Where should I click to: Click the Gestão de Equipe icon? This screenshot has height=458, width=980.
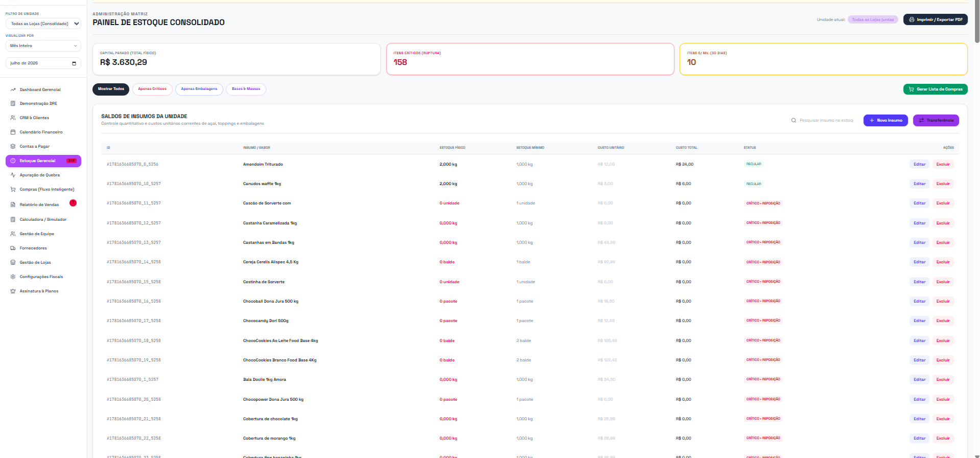13,234
